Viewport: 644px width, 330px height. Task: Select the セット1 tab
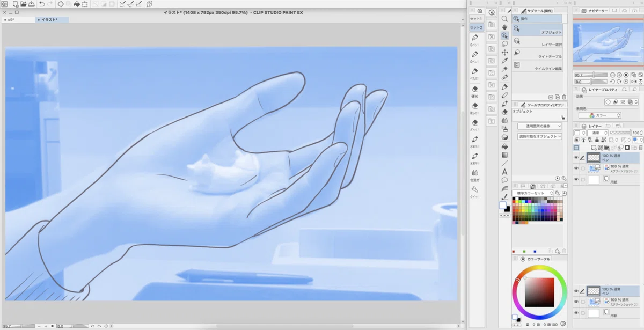point(476,19)
